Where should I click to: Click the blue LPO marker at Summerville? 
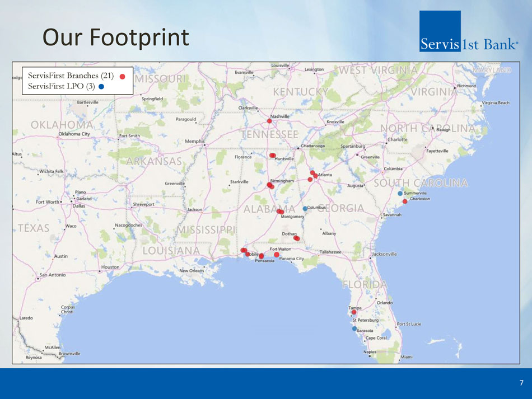(400, 194)
